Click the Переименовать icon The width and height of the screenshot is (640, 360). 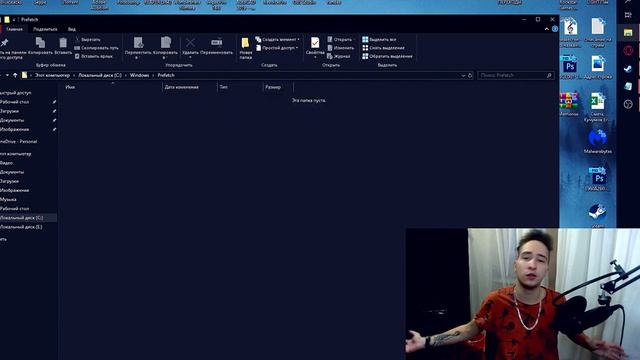[x=216, y=42]
